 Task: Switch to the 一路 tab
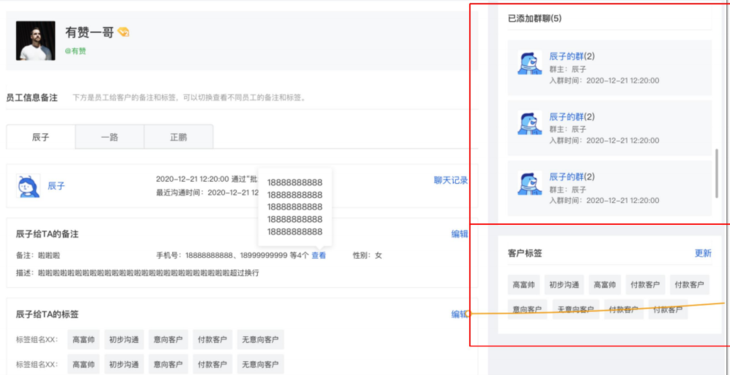point(109,137)
